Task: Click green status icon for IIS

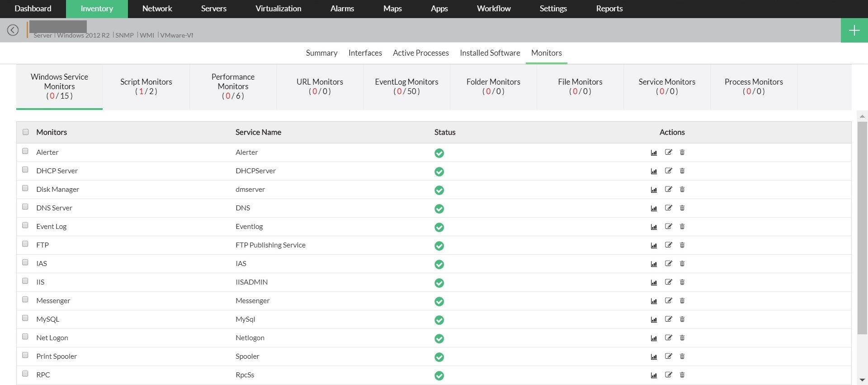Action: coord(439,283)
